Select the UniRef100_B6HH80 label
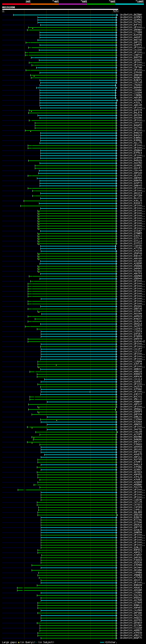Screen dimensions: 146x644 [x=131, y=88]
